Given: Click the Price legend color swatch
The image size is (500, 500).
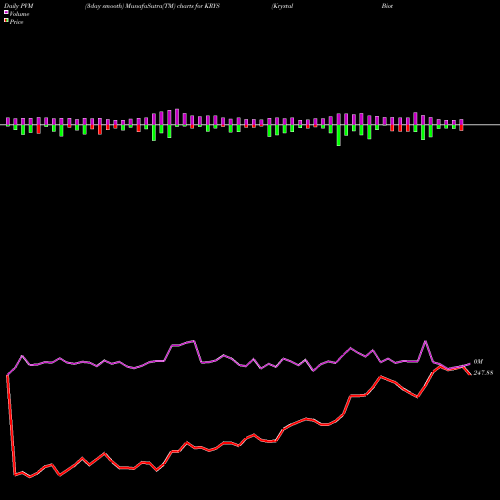Looking at the screenshot, I should pyautogui.click(x=6, y=21).
